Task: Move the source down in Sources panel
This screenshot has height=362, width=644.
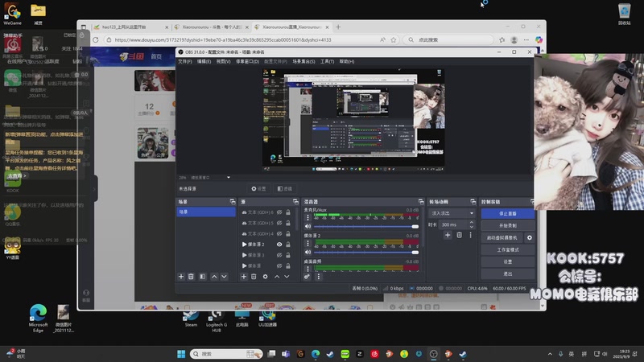Action: [287, 277]
